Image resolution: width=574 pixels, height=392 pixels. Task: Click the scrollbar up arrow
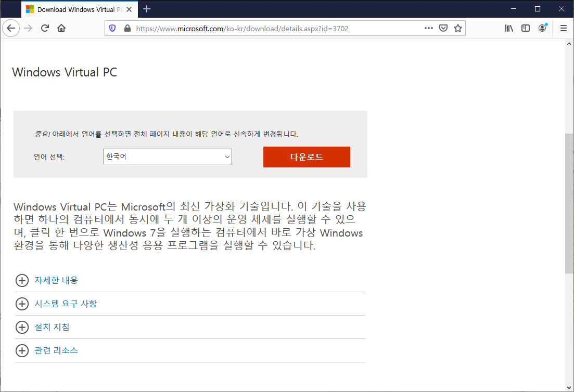[569, 44]
